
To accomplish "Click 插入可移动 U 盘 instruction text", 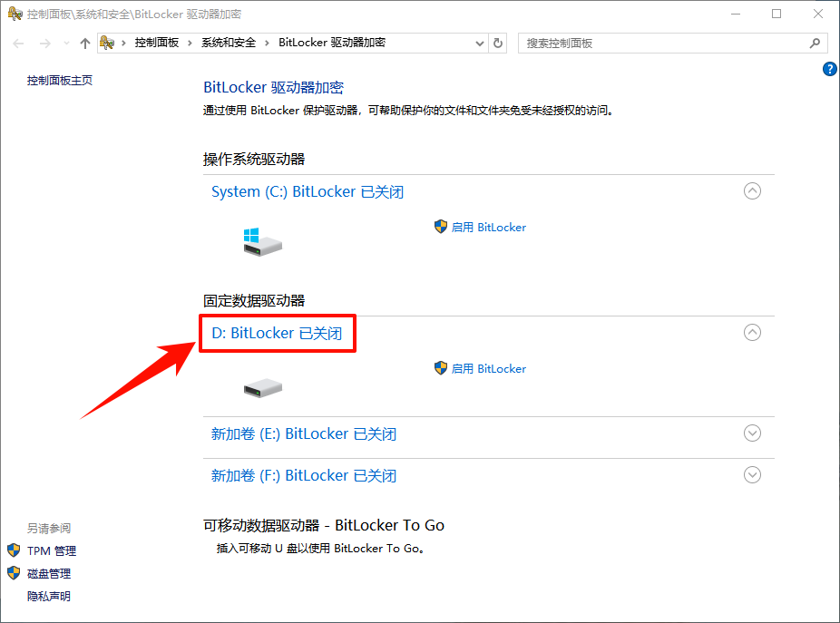I will [321, 549].
